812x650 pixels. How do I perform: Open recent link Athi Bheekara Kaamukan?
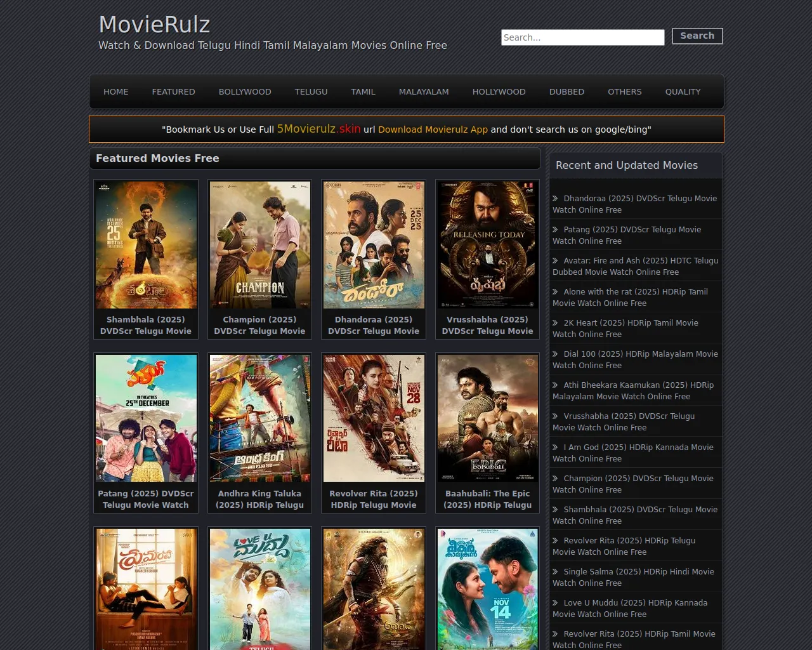tap(633, 390)
